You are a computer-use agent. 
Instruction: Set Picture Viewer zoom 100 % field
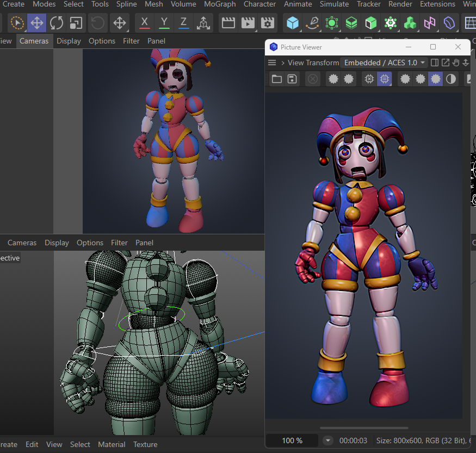click(x=292, y=440)
